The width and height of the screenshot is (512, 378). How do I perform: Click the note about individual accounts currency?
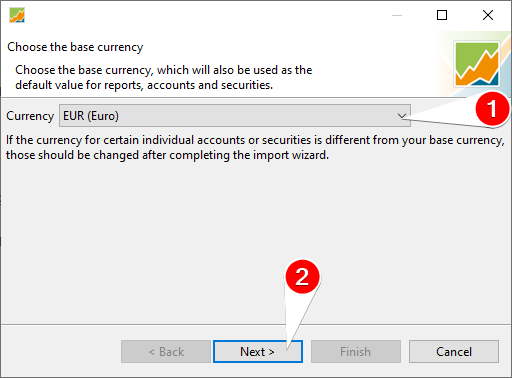point(255,147)
